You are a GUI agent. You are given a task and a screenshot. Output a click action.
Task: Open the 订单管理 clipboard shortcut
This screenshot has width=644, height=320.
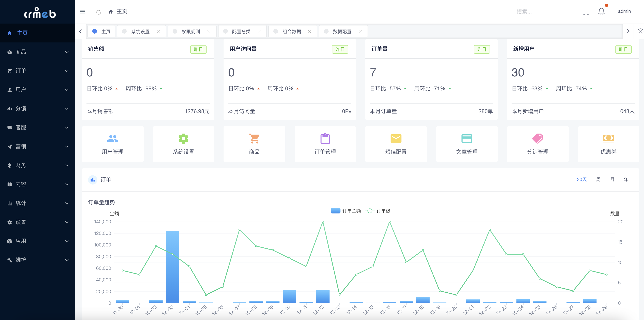pos(325,139)
